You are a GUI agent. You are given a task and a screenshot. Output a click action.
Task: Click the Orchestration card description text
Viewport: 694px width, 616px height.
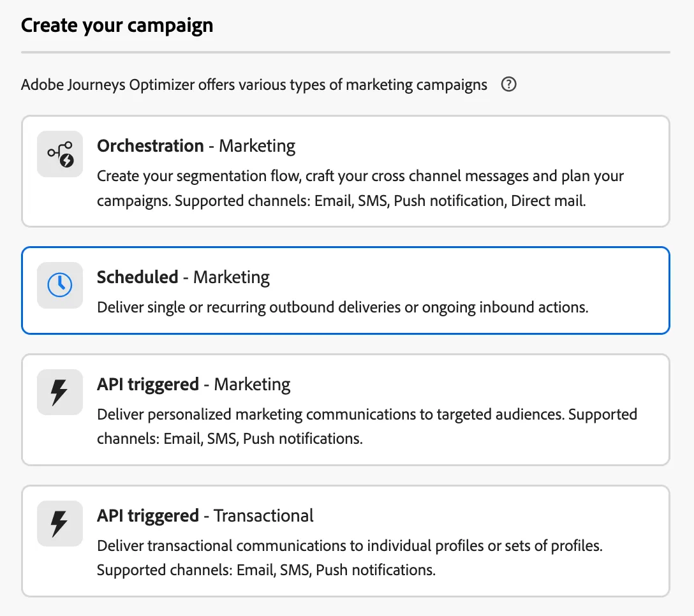coord(360,189)
